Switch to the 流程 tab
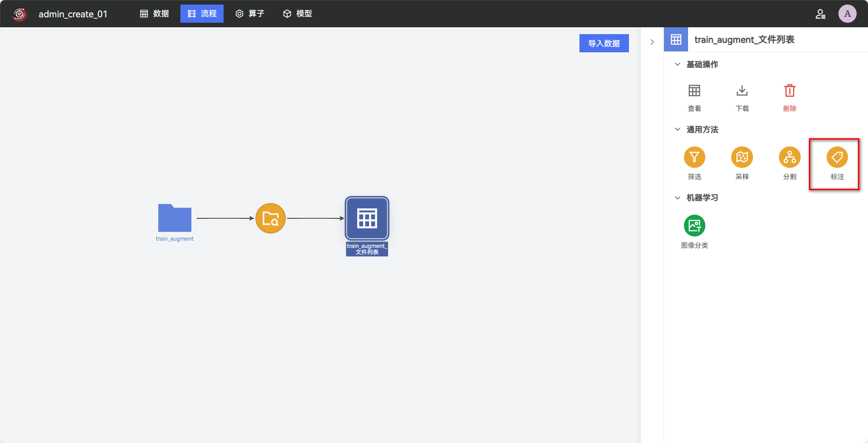 click(x=202, y=14)
